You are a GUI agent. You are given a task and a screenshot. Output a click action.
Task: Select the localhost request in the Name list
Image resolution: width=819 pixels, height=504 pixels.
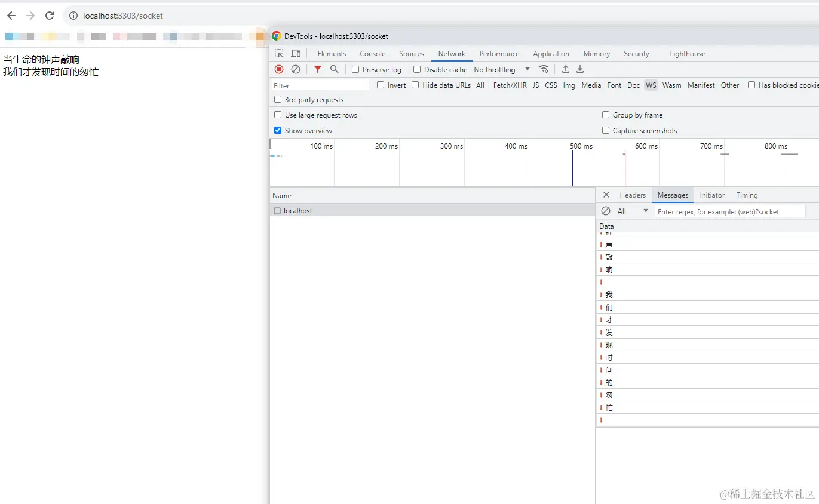297,210
